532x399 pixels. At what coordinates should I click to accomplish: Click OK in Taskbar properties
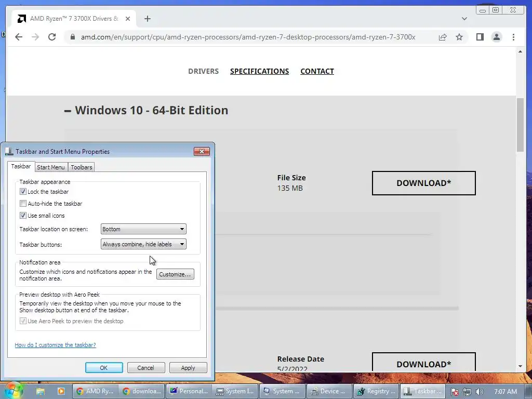point(104,368)
